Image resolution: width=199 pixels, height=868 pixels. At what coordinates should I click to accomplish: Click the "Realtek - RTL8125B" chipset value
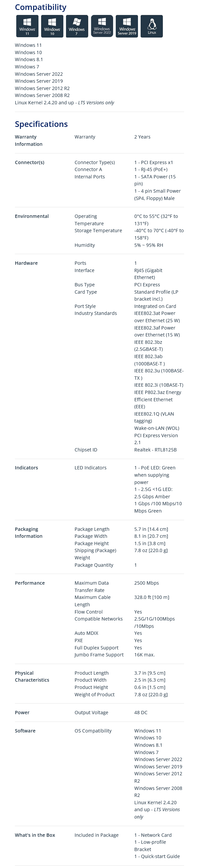click(155, 450)
